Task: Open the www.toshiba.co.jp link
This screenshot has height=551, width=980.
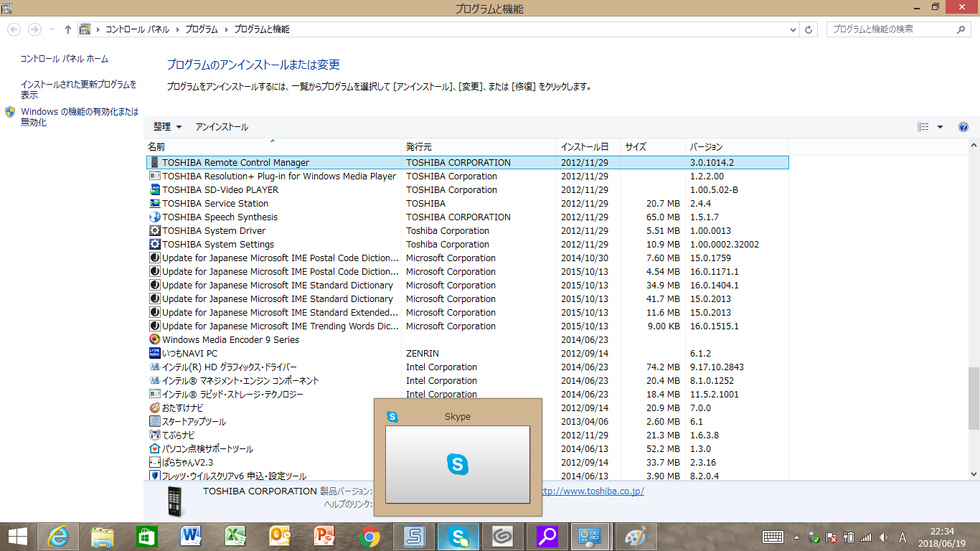Action: point(593,491)
